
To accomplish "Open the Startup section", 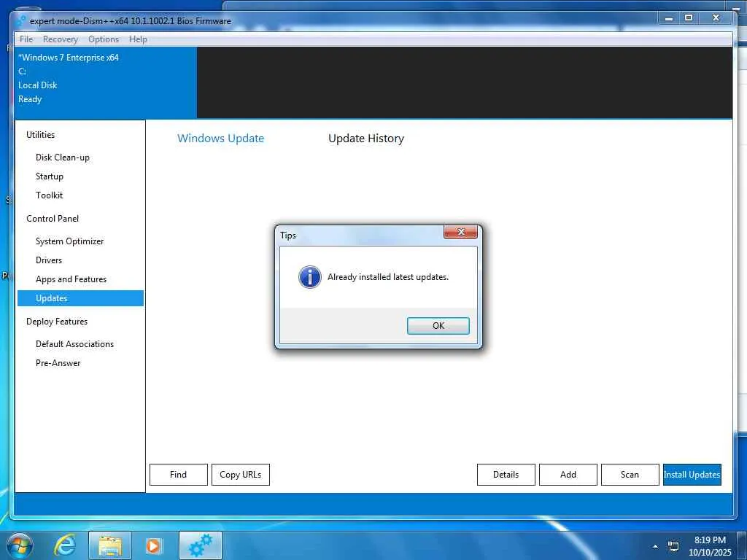I will click(50, 176).
